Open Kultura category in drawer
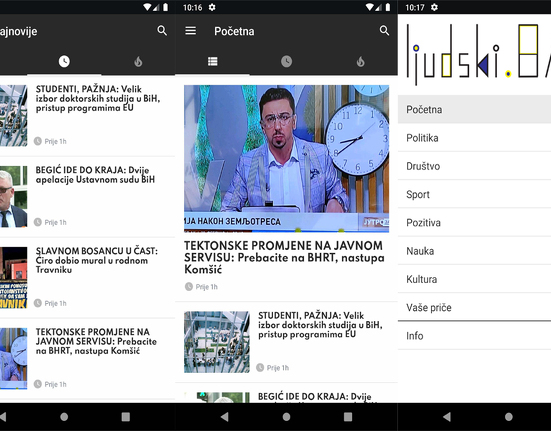Image resolution: width=551 pixels, height=431 pixels. point(474,279)
